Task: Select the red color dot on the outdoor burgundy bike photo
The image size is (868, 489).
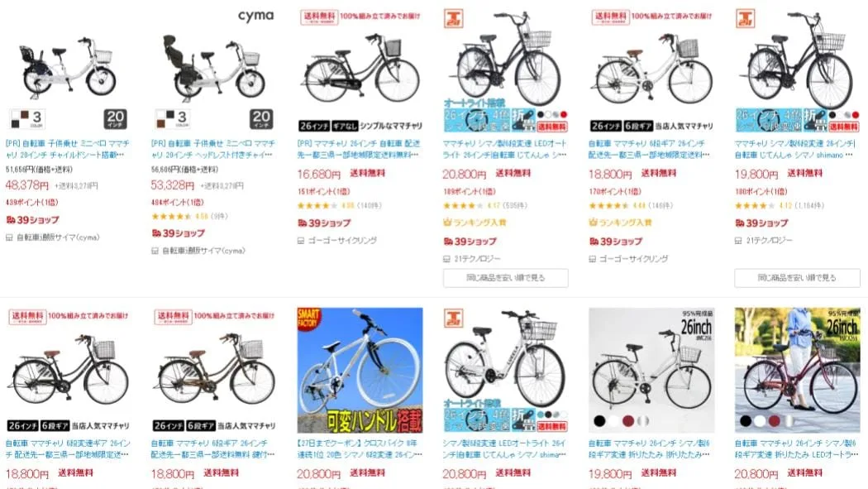Action: click(774, 421)
